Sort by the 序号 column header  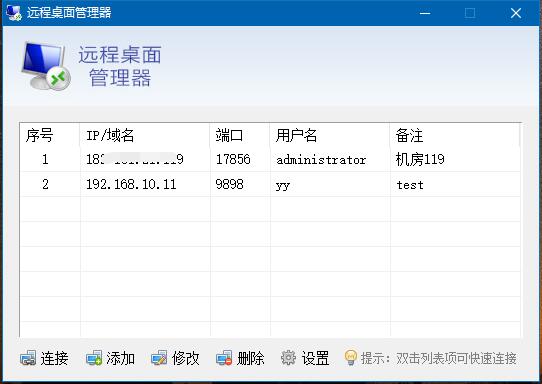pos(50,135)
